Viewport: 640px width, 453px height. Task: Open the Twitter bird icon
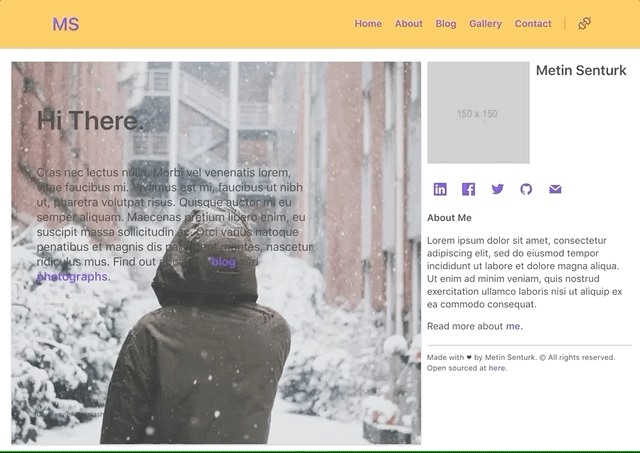tap(498, 189)
